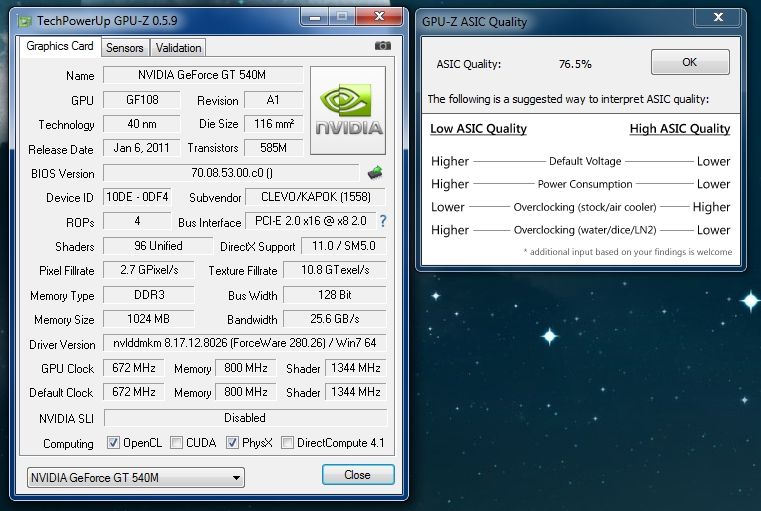Click the Memory Type field DDR3
This screenshot has height=511, width=761.
(x=149, y=295)
